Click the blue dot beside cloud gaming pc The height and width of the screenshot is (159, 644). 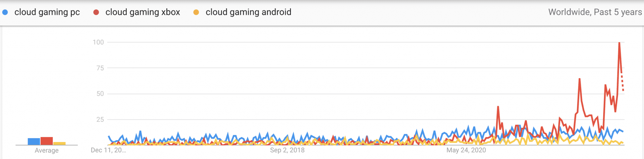(5, 12)
